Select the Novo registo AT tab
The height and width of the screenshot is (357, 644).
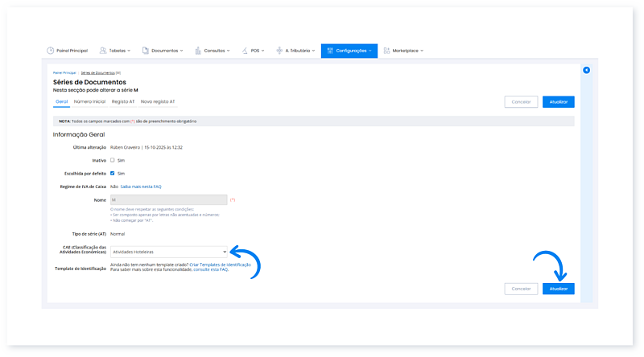[158, 102]
